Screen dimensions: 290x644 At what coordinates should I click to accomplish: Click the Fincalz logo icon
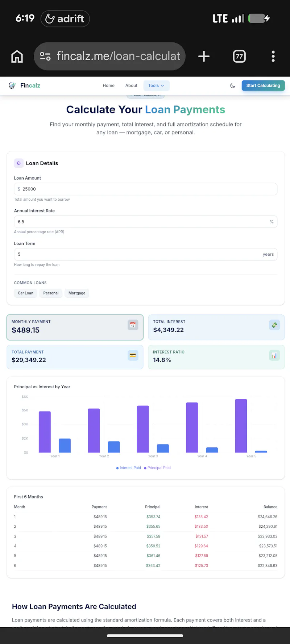pos(12,85)
